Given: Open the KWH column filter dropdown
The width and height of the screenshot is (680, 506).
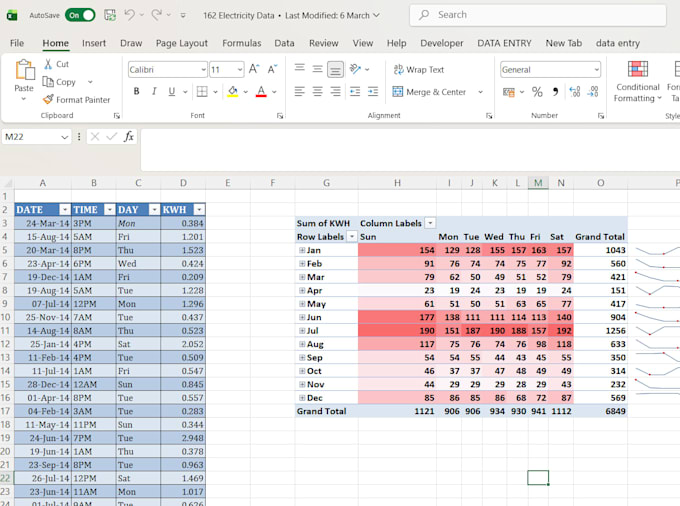Looking at the screenshot, I should [199, 210].
